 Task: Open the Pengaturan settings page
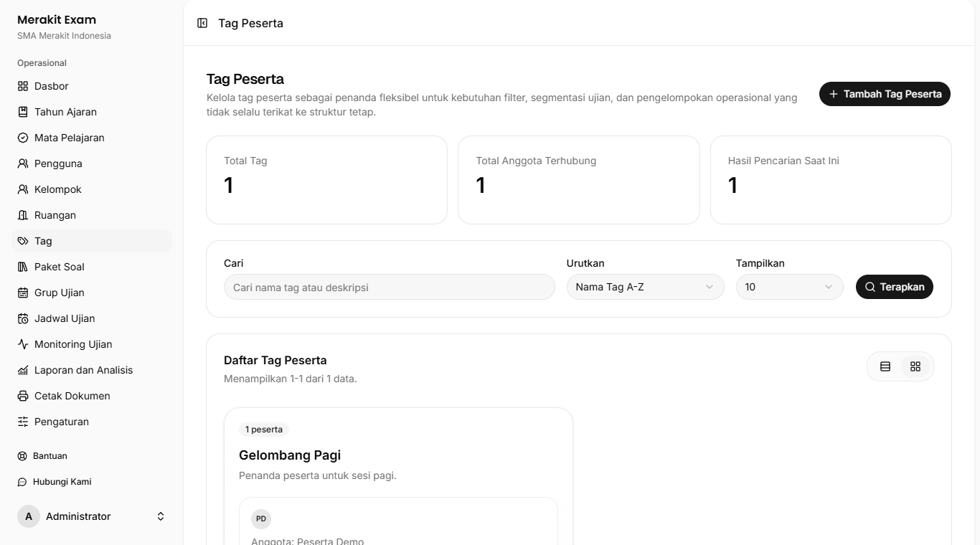pos(92,422)
